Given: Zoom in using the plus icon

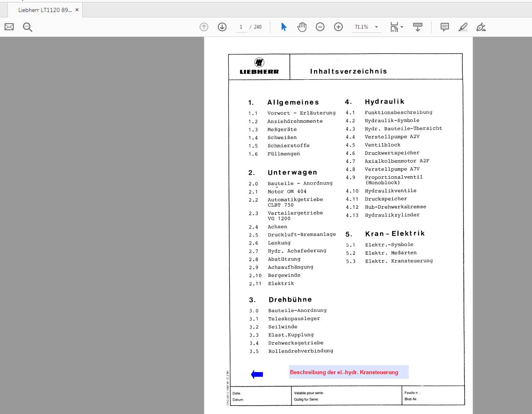Looking at the screenshot, I should click(x=338, y=27).
